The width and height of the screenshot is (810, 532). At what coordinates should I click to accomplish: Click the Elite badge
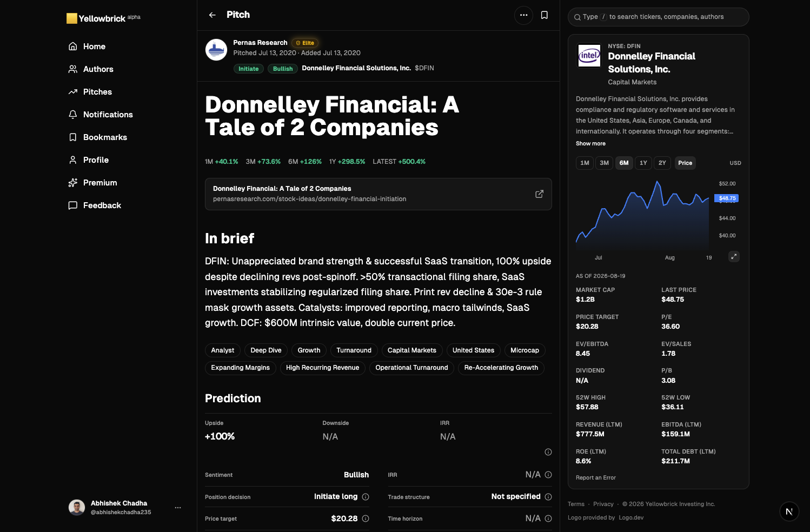pos(305,43)
